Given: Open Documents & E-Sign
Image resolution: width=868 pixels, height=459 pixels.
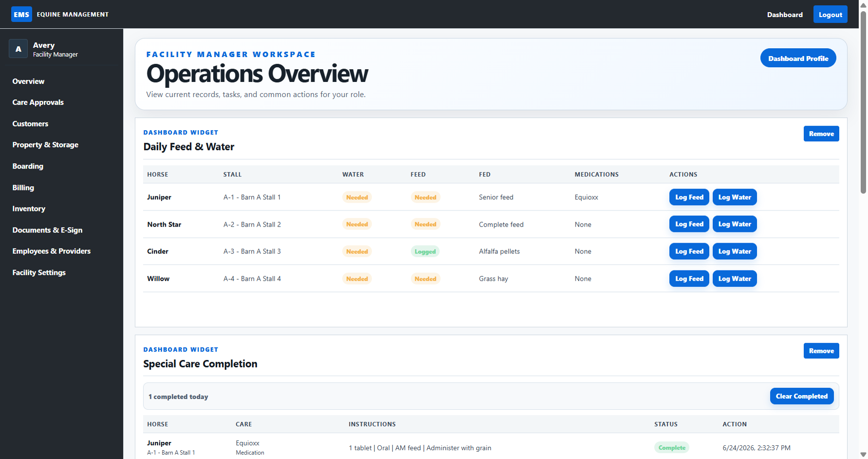Looking at the screenshot, I should point(47,230).
